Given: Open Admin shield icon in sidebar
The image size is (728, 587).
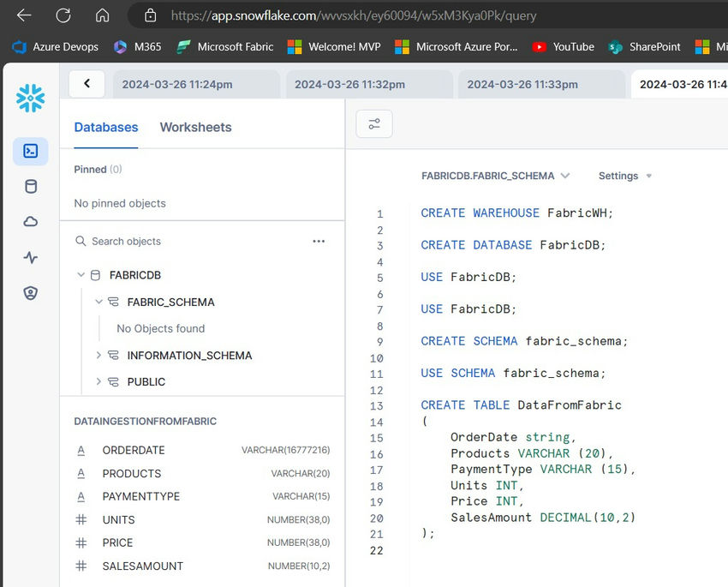Looking at the screenshot, I should pyautogui.click(x=31, y=293).
